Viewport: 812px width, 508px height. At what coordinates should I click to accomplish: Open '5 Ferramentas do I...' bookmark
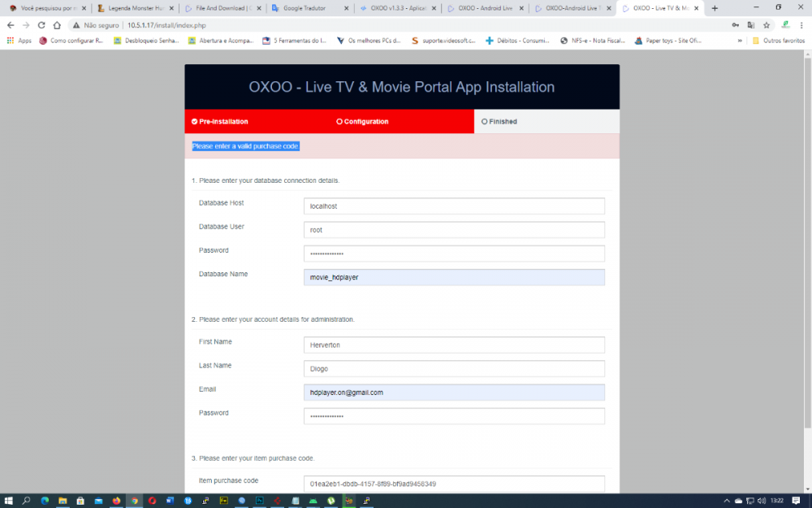295,41
